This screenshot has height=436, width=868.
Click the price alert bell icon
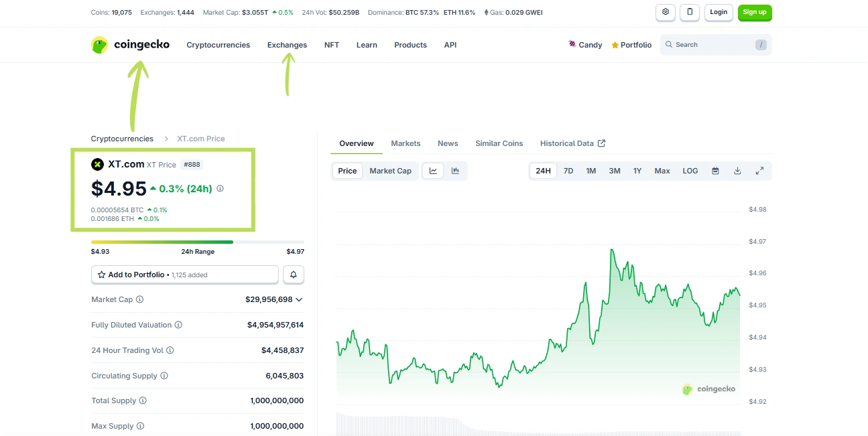click(x=294, y=275)
